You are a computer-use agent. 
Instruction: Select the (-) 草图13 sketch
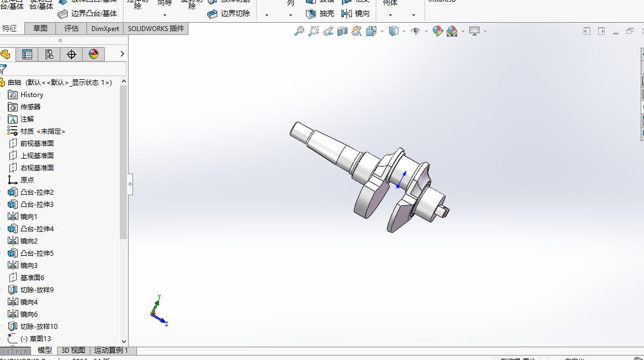pyautogui.click(x=29, y=338)
